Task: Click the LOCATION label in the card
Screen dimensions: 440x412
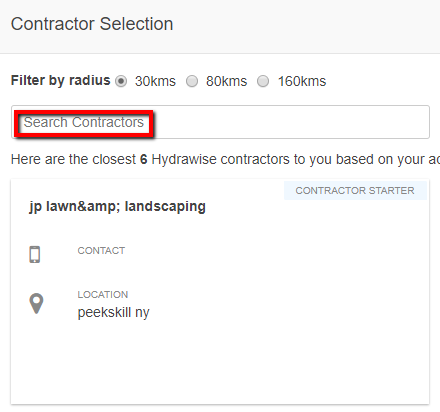Action: click(103, 294)
